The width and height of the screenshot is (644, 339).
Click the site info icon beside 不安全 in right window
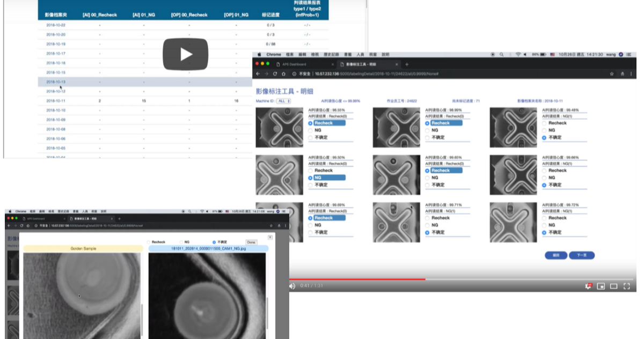point(294,73)
